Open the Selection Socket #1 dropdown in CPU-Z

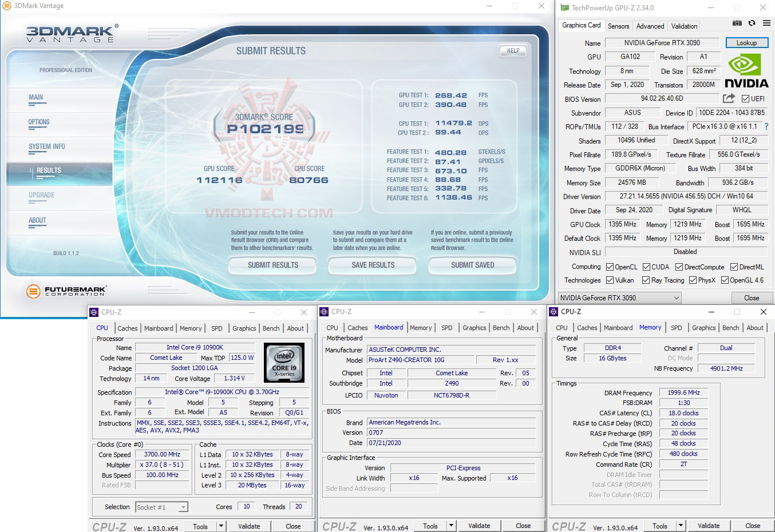(x=161, y=507)
